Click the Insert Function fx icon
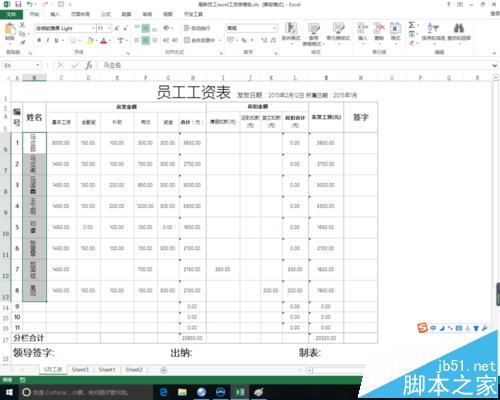The image size is (500, 400). 89,65
